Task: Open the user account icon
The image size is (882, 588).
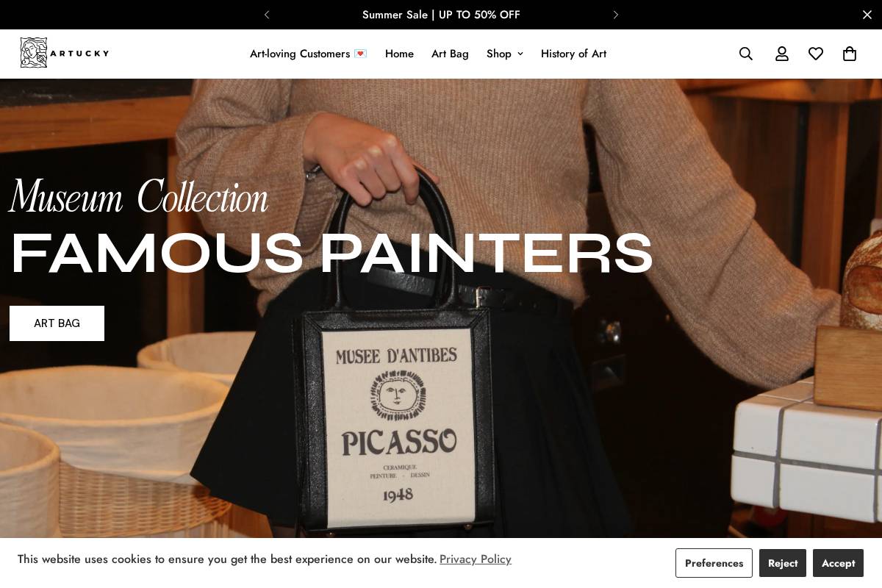Action: point(782,54)
